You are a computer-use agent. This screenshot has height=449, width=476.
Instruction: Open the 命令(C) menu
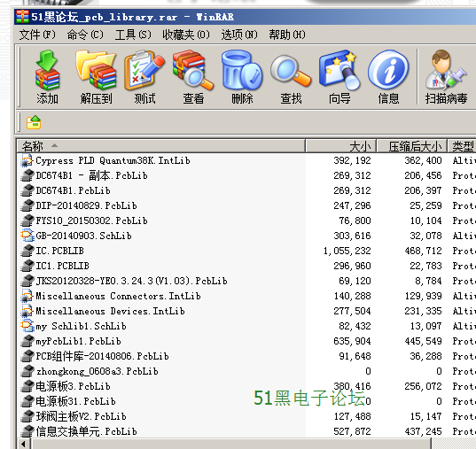point(85,35)
